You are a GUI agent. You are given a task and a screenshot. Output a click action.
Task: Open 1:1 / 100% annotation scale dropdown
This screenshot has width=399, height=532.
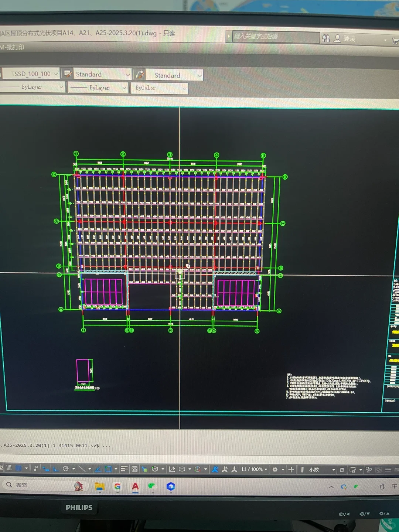tap(254, 469)
